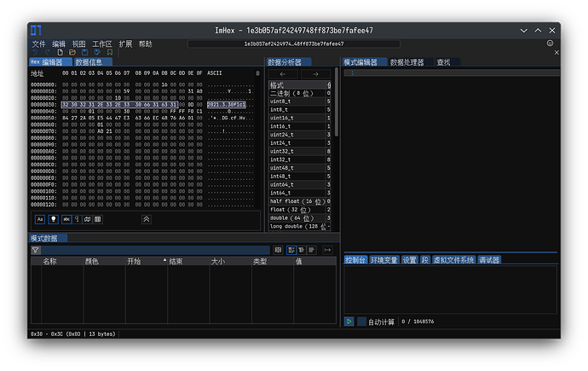Click the round icon at menu bar right
The width and height of the screenshot is (588, 371).
550,43
